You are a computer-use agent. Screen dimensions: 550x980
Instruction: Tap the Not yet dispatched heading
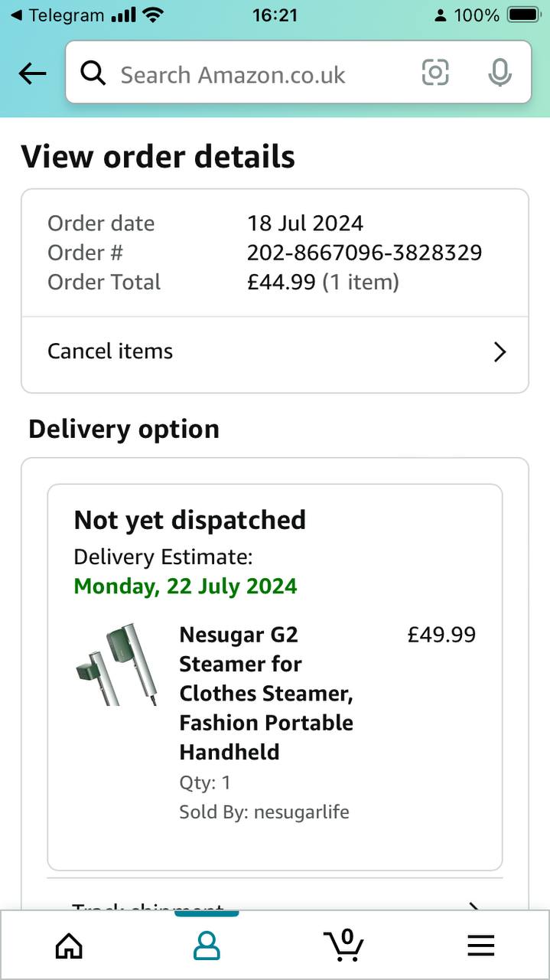[190, 520]
